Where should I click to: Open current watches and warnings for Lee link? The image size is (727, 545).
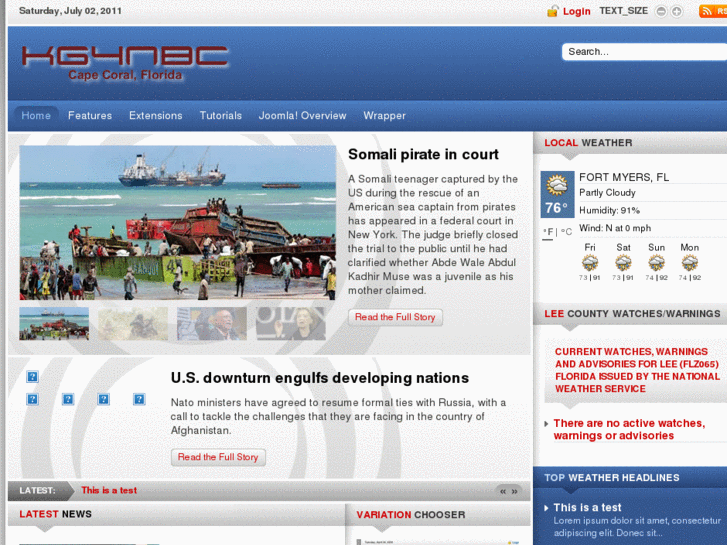click(x=637, y=370)
